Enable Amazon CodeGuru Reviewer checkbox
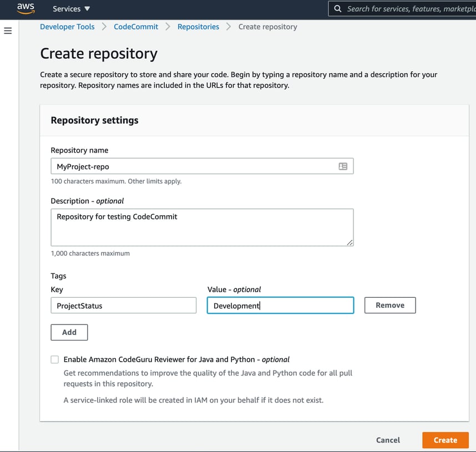 (55, 359)
